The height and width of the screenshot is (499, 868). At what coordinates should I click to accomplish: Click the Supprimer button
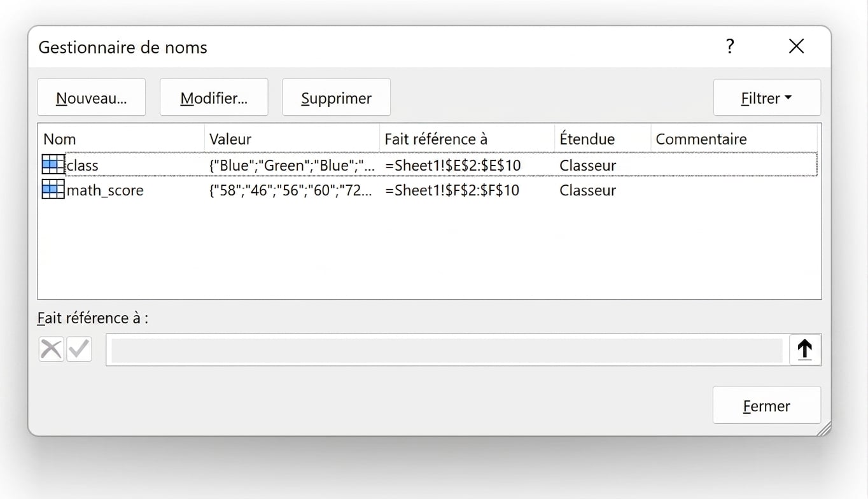[336, 97]
